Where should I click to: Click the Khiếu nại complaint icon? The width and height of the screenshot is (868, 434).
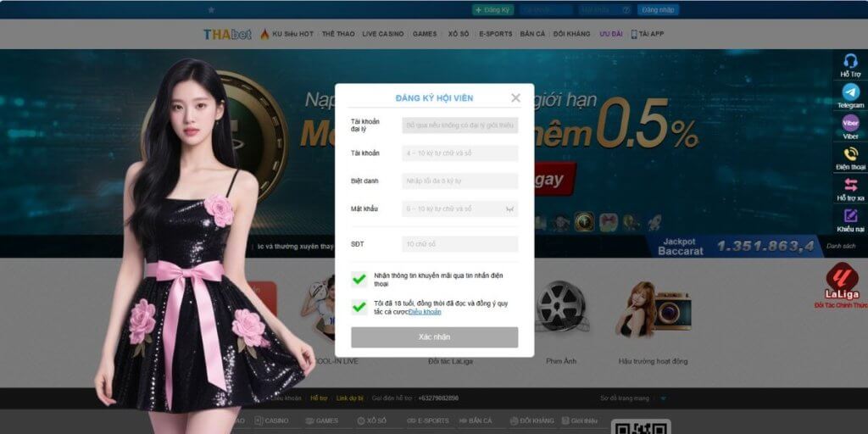pos(850,216)
